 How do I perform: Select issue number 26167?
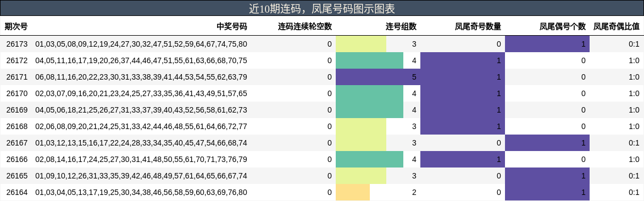(x=17, y=143)
